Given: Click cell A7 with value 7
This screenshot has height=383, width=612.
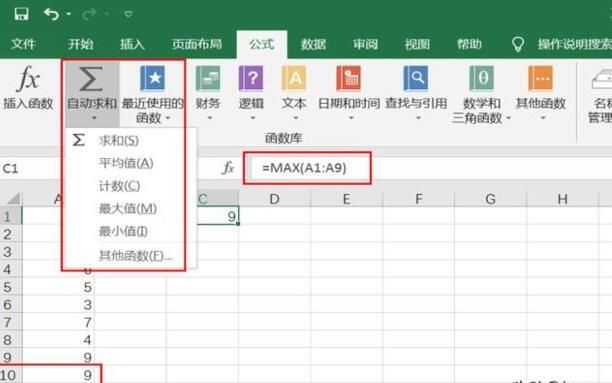Looking at the screenshot, I should coord(58,322).
